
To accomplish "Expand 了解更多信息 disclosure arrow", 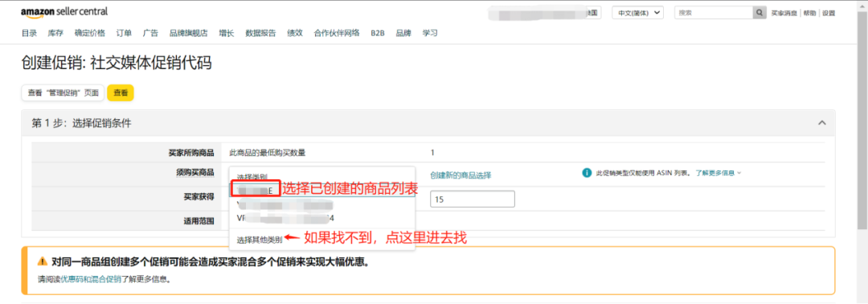I will (739, 173).
